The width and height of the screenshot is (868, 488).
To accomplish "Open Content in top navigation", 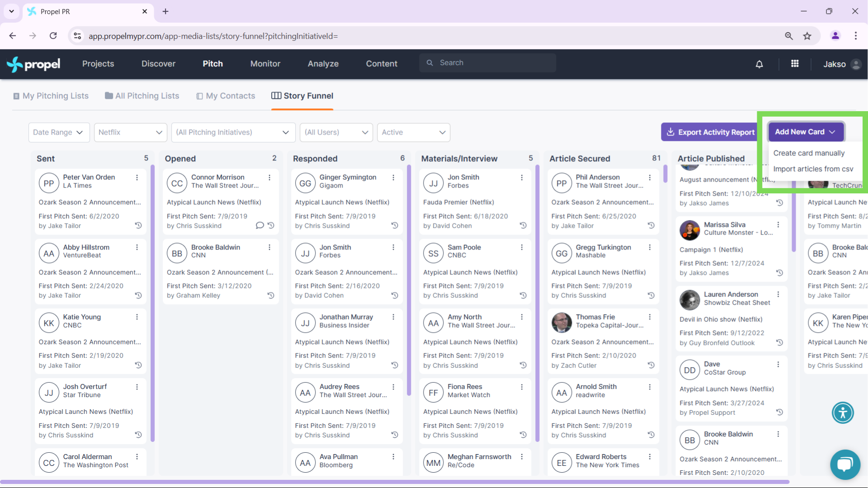I will tap(382, 64).
